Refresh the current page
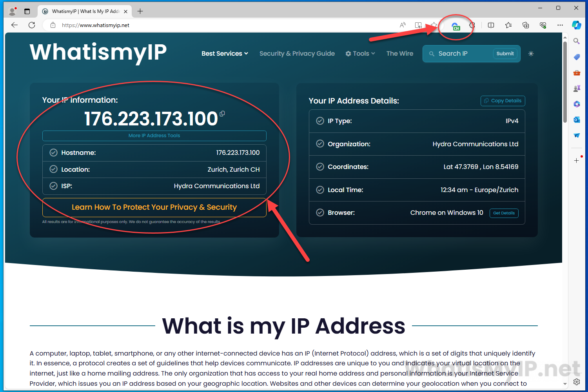 [x=32, y=25]
